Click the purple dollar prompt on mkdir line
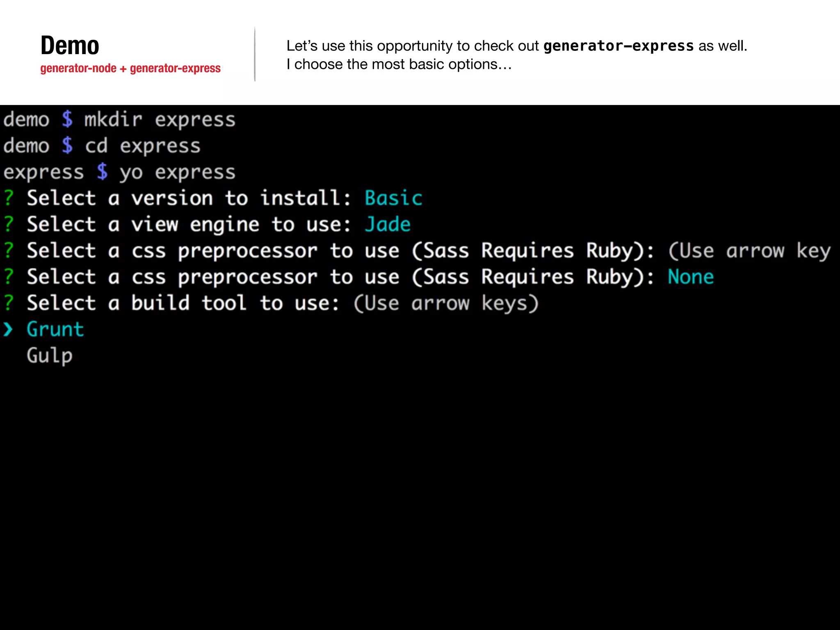This screenshot has height=630, width=840. [67, 120]
